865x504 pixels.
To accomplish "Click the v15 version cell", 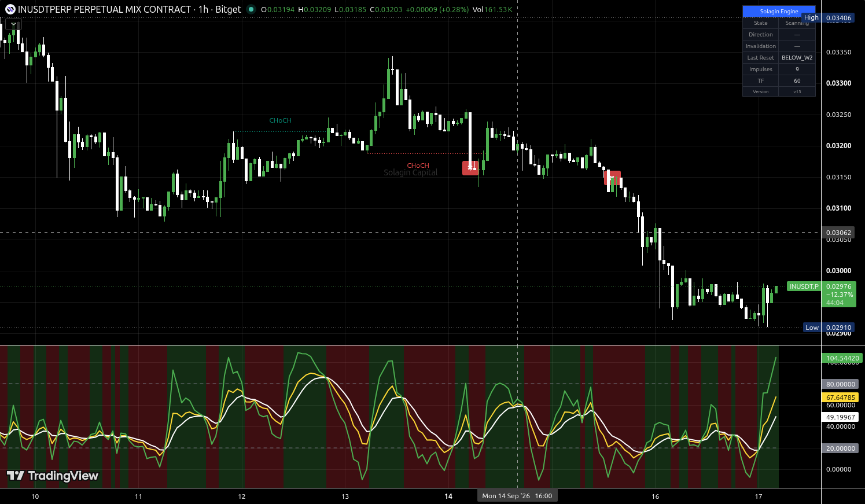I will click(x=797, y=91).
